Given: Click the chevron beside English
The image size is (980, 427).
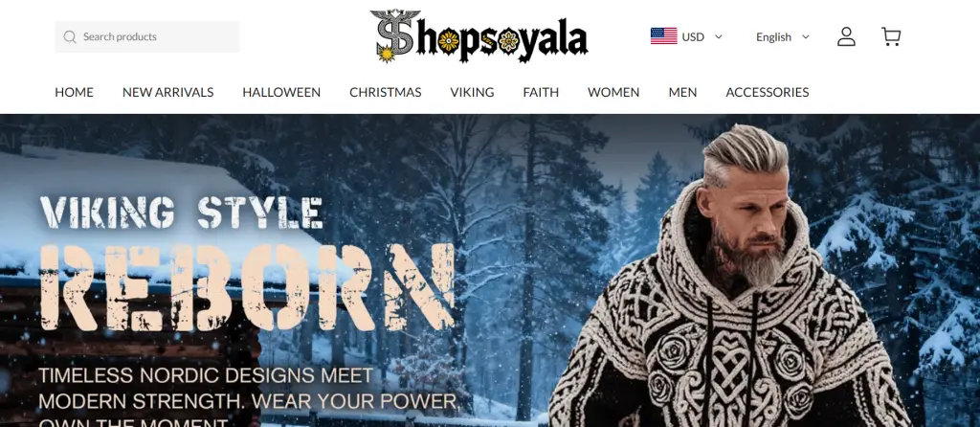Looking at the screenshot, I should click(806, 36).
